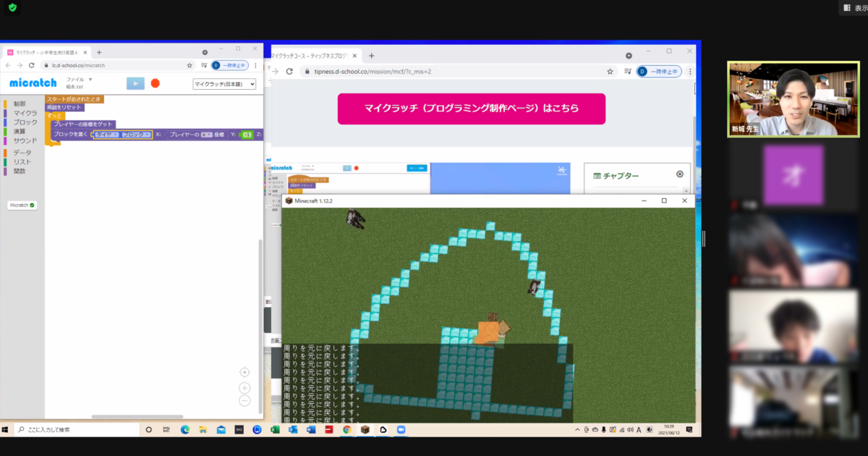This screenshot has width=868, height=456.
Task: Open the ダイヤ dropdown in the block
Action: pyautogui.click(x=107, y=135)
